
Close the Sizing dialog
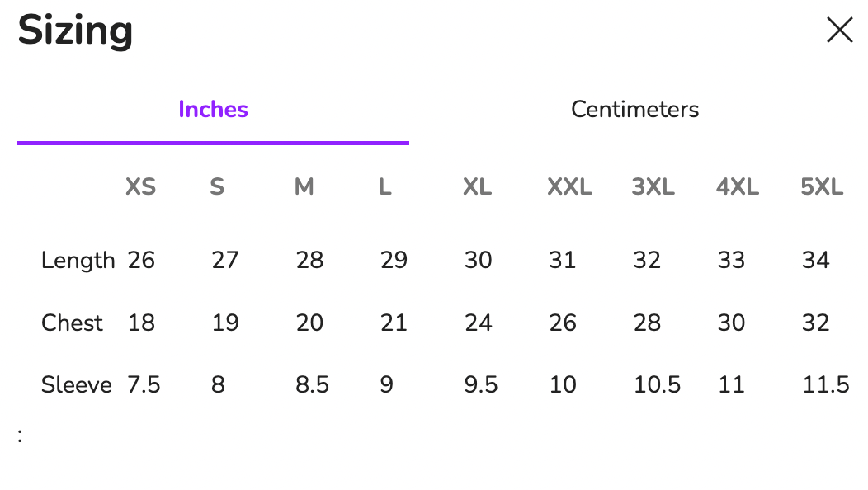839,30
